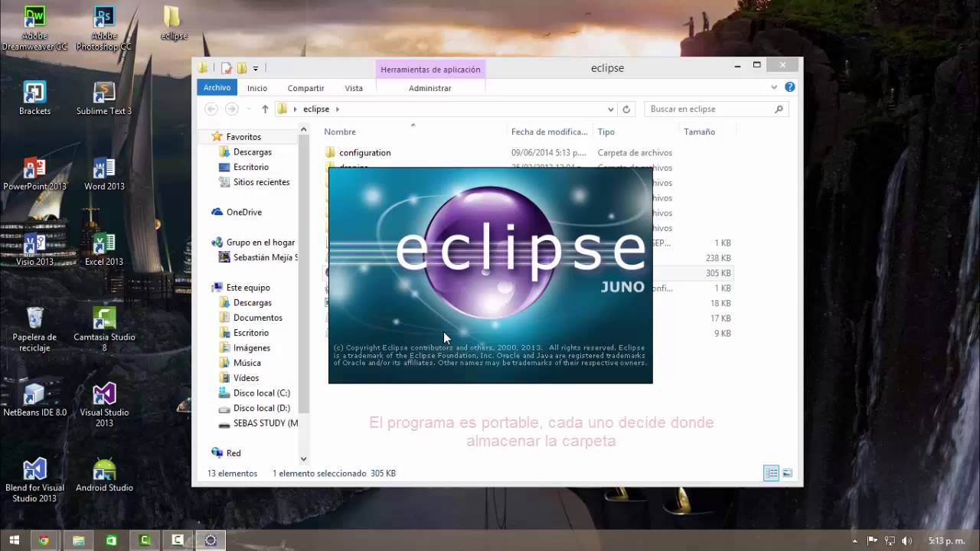Click breadcrumb arrow before eclipse in address bar
Screen dimensions: 980x551
click(295, 109)
